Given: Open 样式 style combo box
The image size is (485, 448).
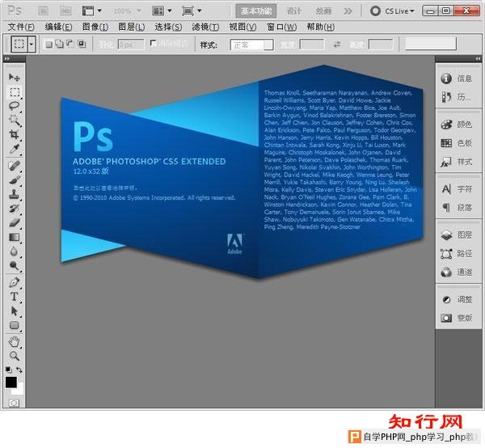Looking at the screenshot, I should pos(251,44).
